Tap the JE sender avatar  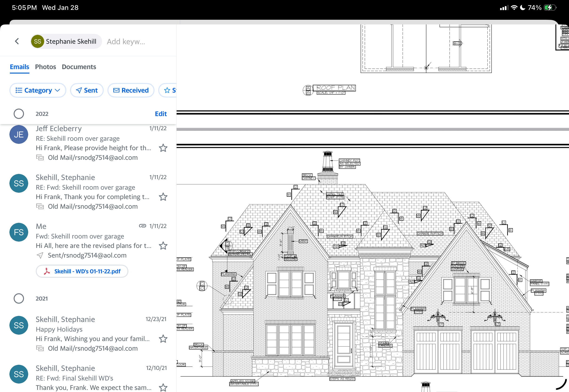[x=19, y=134]
